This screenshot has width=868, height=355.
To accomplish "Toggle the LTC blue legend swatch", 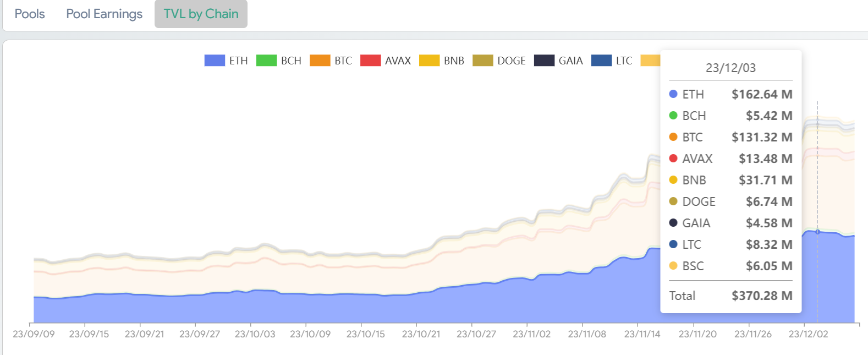I will [x=601, y=61].
